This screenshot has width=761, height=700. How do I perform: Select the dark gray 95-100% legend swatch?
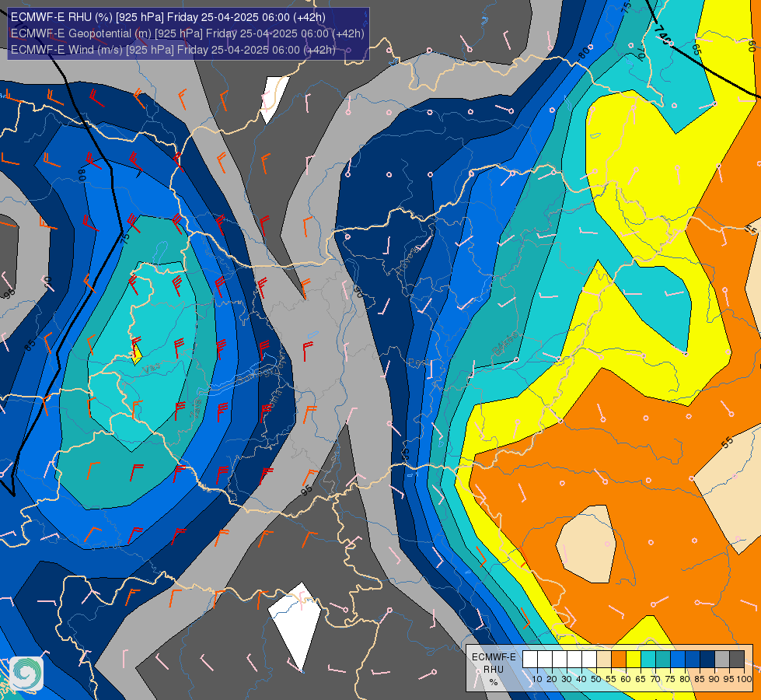[x=737, y=659]
